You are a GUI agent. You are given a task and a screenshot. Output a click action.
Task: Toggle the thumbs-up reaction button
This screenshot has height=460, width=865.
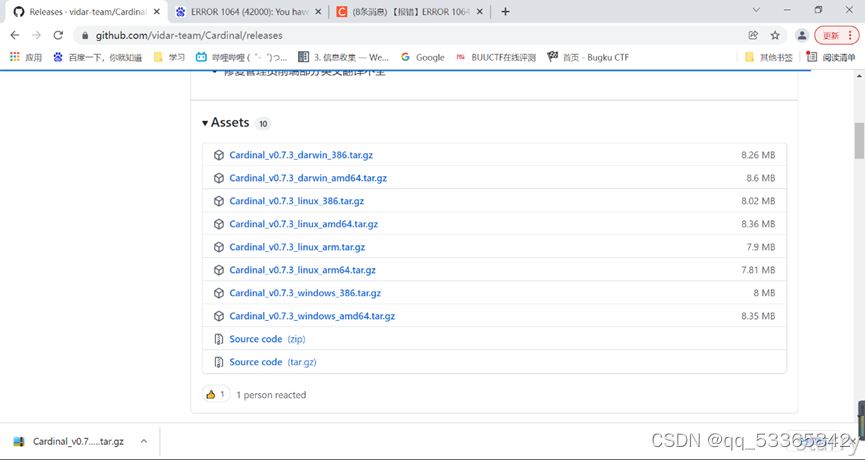pos(216,394)
